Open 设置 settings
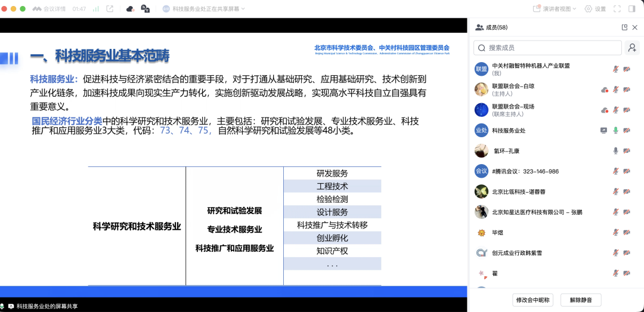The height and width of the screenshot is (312, 644). [595, 8]
